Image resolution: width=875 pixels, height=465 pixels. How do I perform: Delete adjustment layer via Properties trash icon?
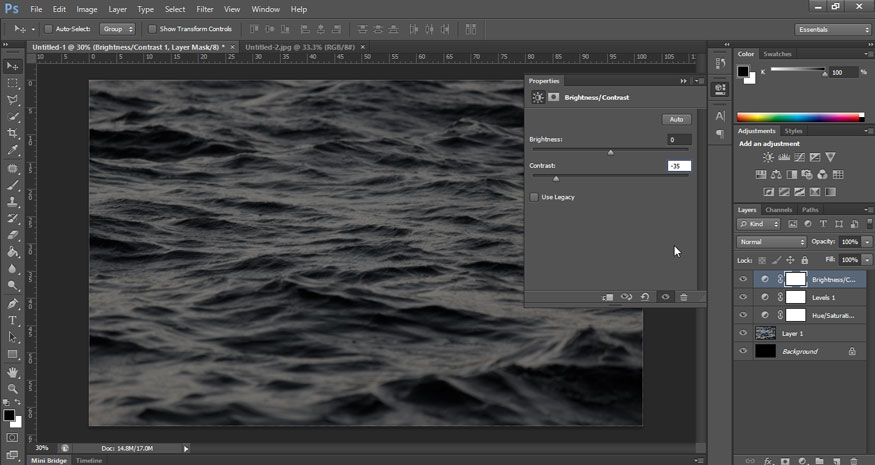(x=684, y=297)
